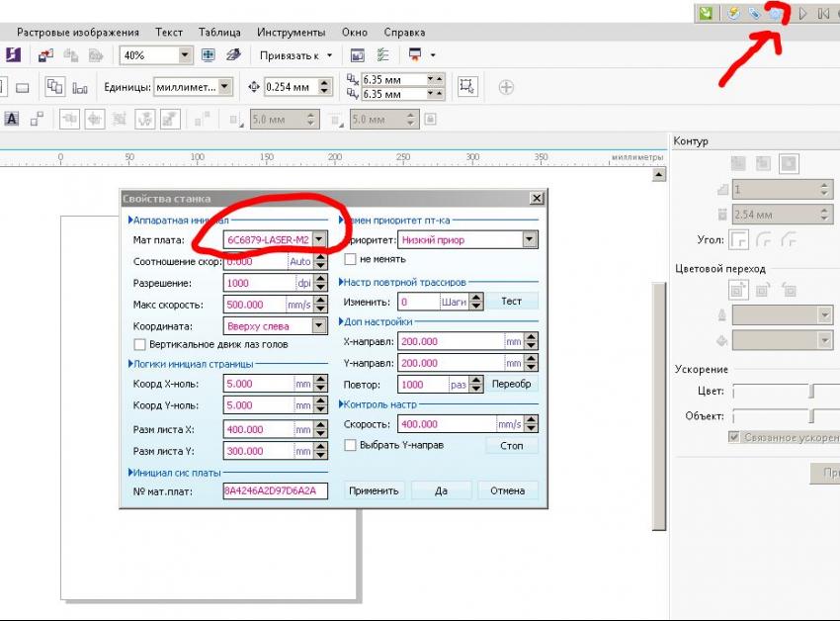840x621 pixels.
Task: Select the mitered corner icon next to Угол
Action: tap(736, 238)
